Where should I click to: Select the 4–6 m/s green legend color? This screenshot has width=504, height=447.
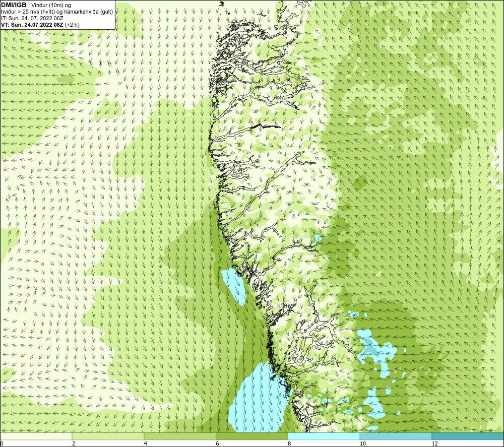(180, 436)
